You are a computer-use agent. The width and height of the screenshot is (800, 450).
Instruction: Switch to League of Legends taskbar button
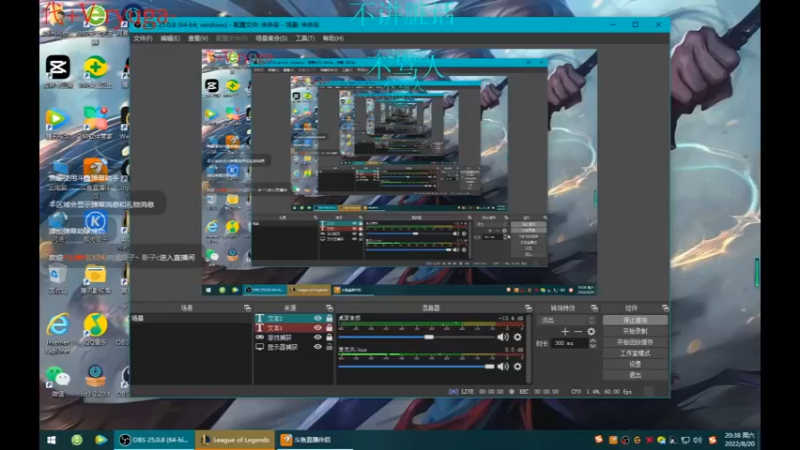(236, 440)
